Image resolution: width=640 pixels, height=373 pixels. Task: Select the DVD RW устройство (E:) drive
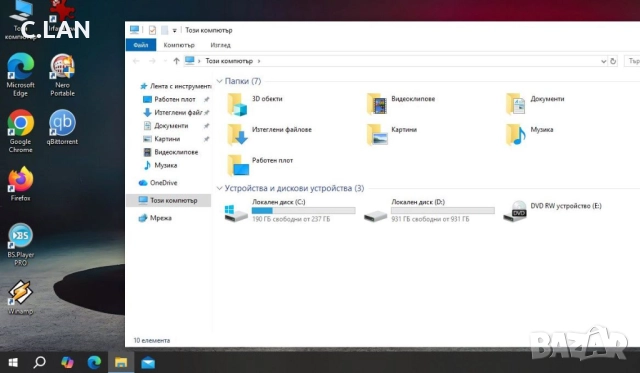(553, 211)
